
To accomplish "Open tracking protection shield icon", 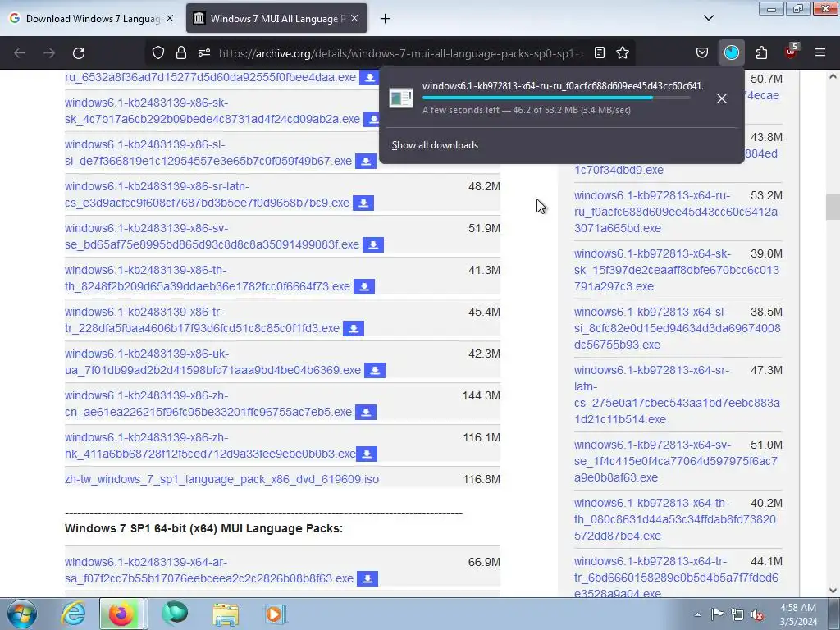I will pyautogui.click(x=158, y=53).
